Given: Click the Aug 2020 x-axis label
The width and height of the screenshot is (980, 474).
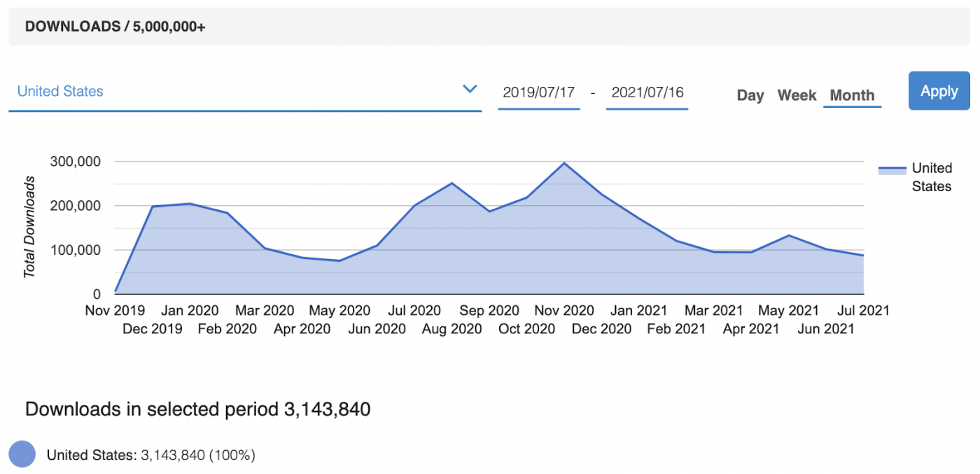Looking at the screenshot, I should pyautogui.click(x=451, y=329).
